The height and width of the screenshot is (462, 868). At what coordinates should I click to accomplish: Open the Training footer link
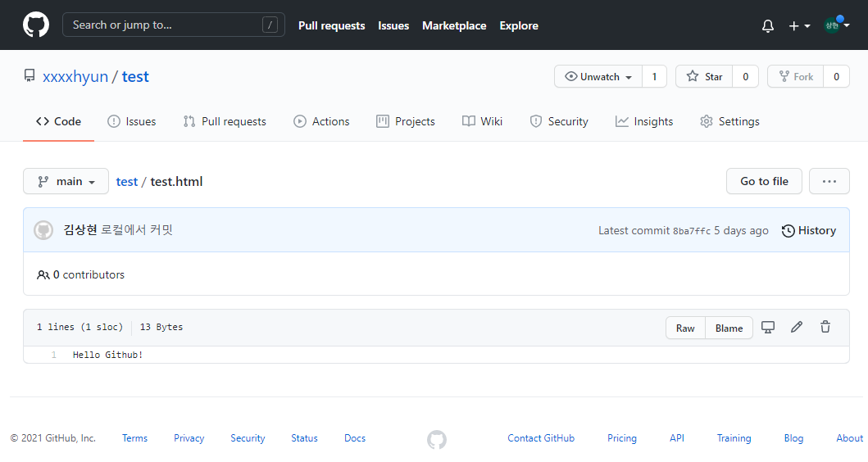point(734,438)
